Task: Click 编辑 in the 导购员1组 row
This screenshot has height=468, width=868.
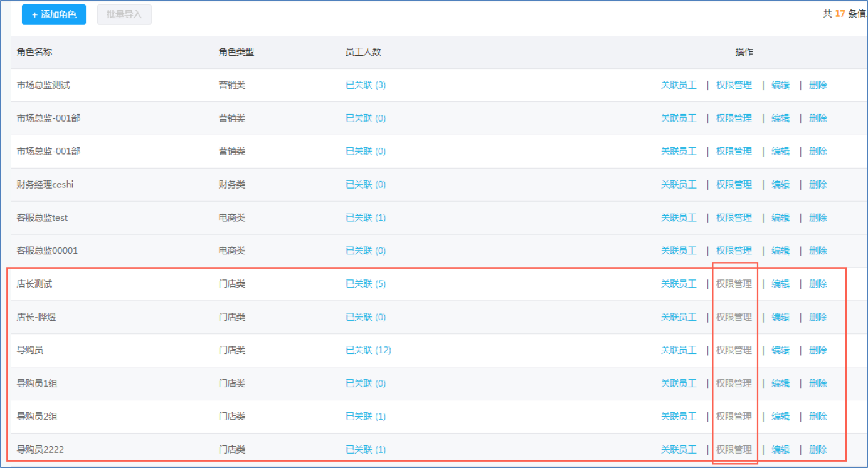Action: coord(780,384)
